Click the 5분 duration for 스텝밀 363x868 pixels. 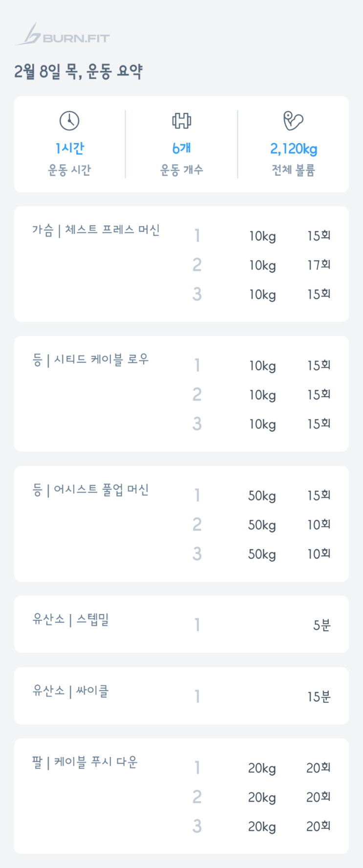(x=321, y=625)
